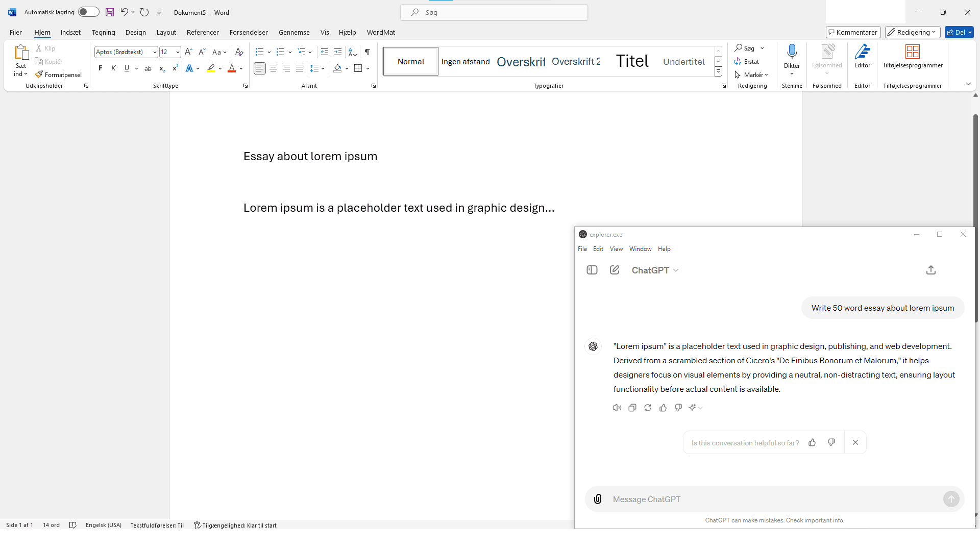The width and height of the screenshot is (980, 551).
Task: Copy the ChatGPT response
Action: (632, 408)
